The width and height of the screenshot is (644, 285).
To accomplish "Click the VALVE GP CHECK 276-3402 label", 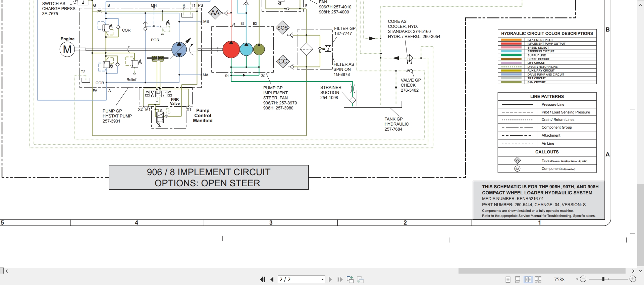I will [411, 85].
